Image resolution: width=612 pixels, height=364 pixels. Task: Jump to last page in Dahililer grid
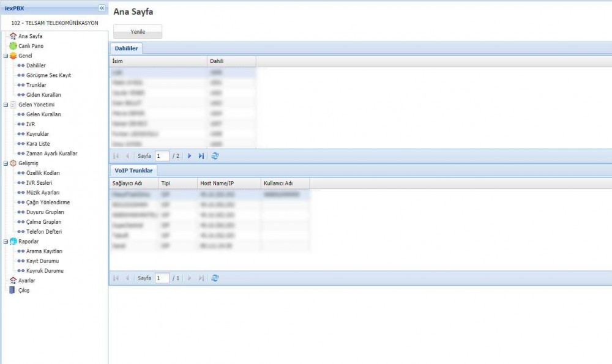tap(201, 155)
